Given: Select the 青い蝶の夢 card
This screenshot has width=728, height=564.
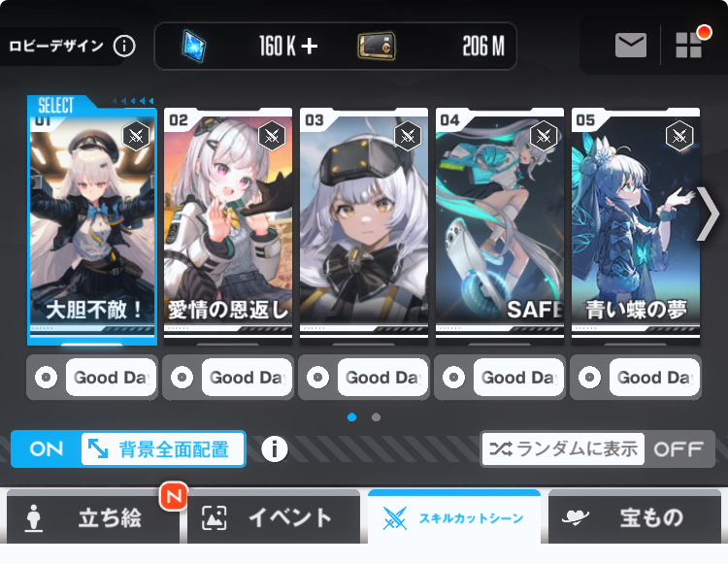Looking at the screenshot, I should pyautogui.click(x=636, y=226).
